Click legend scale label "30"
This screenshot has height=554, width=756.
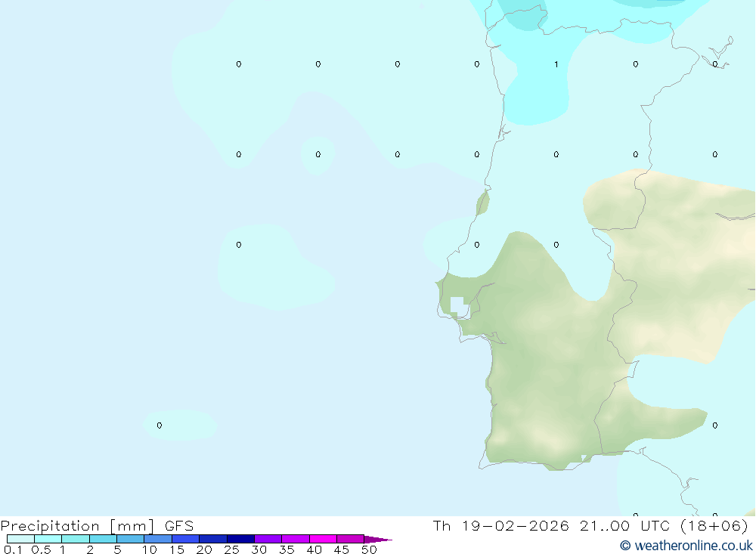tap(259, 549)
